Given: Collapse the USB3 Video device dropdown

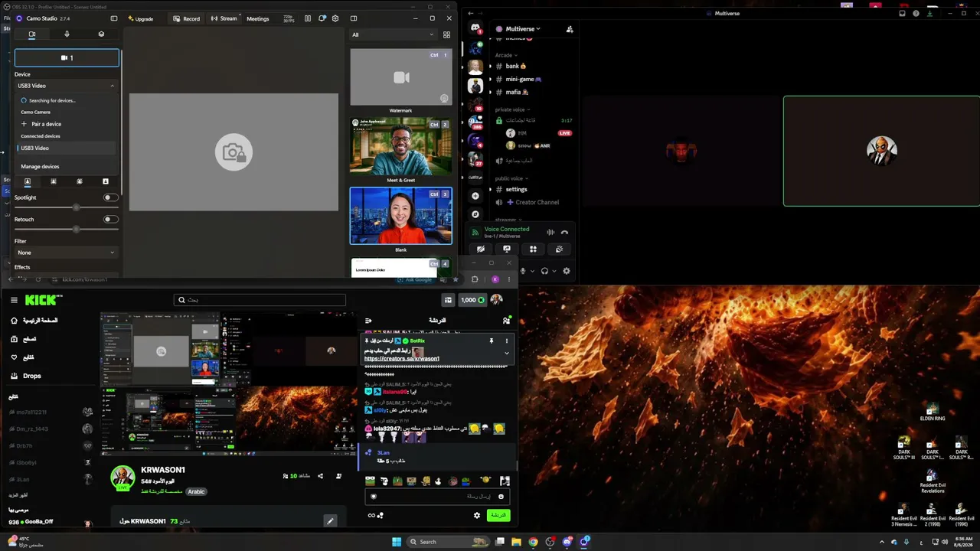Looking at the screenshot, I should click(67, 86).
